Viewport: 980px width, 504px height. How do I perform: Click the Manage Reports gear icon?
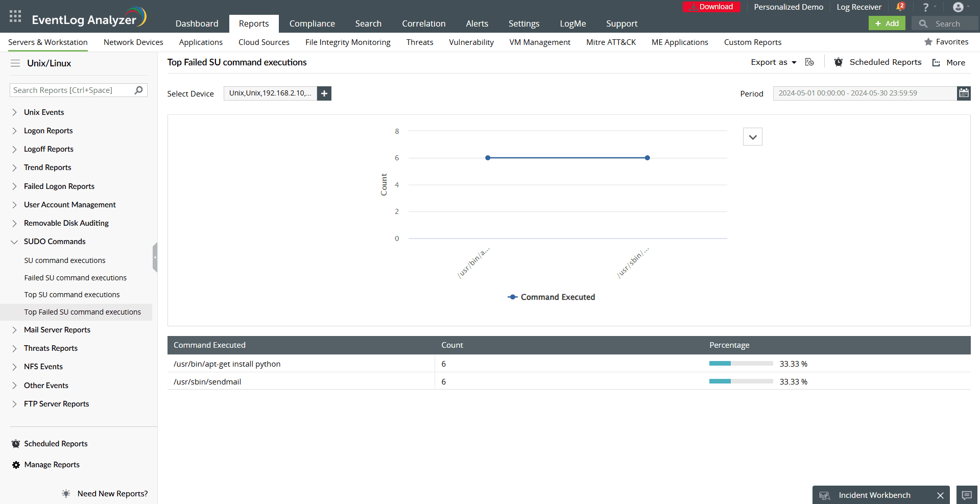15,465
